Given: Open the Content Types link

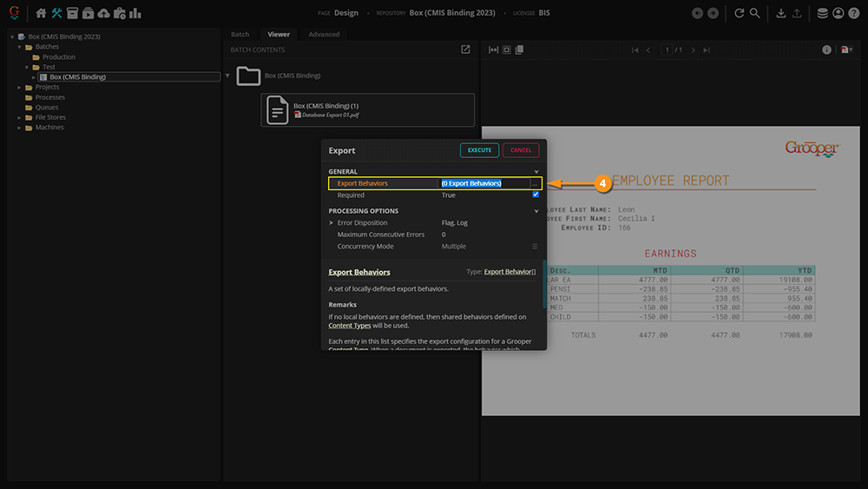Looking at the screenshot, I should click(x=349, y=326).
